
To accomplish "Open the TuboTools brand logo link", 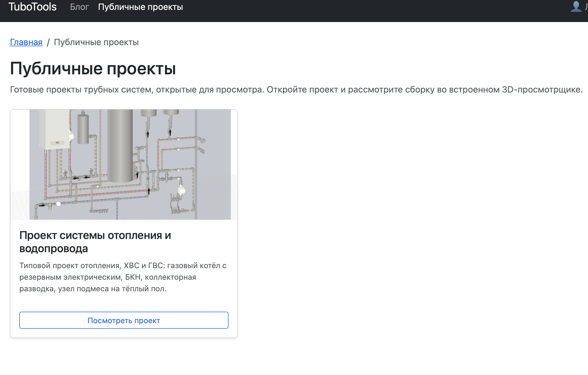I will point(32,7).
